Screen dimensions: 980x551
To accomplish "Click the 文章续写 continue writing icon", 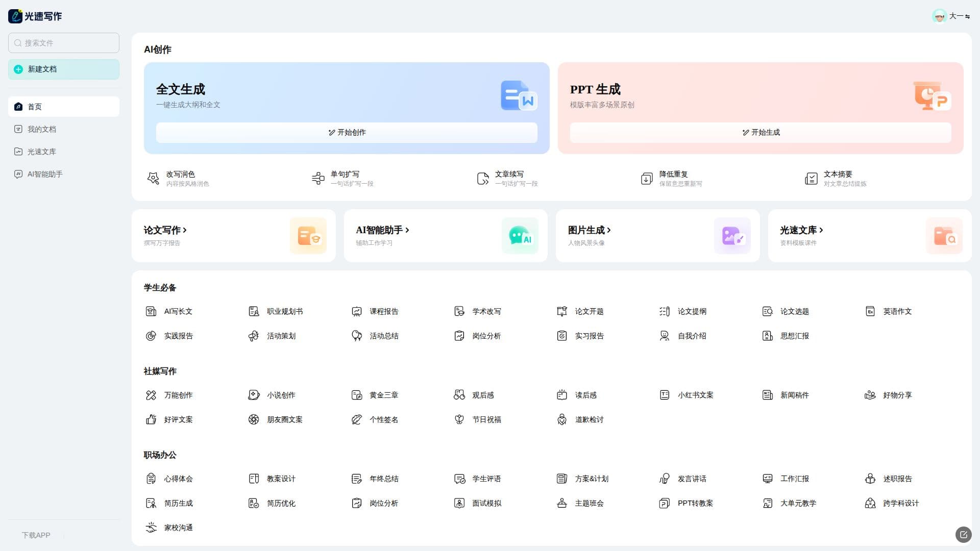I will [x=482, y=178].
